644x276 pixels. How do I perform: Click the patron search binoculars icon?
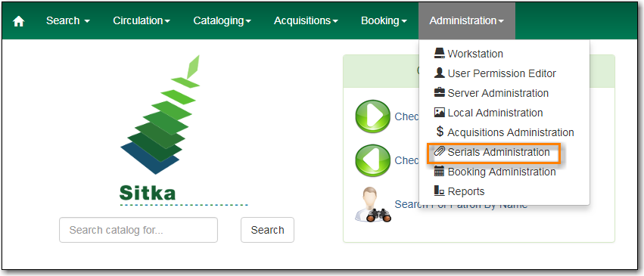[x=372, y=205]
